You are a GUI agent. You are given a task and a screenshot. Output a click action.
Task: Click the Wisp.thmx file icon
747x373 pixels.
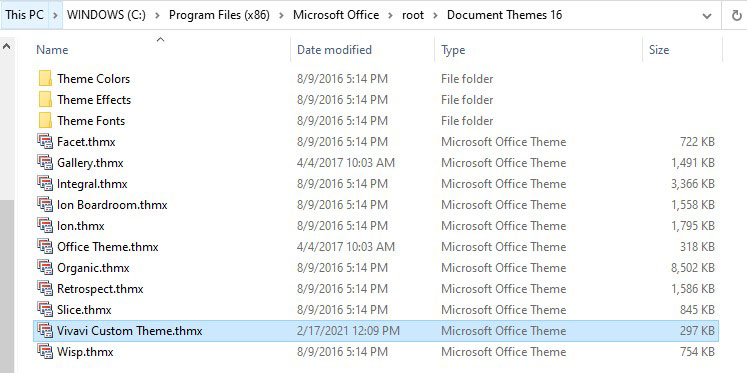(45, 352)
